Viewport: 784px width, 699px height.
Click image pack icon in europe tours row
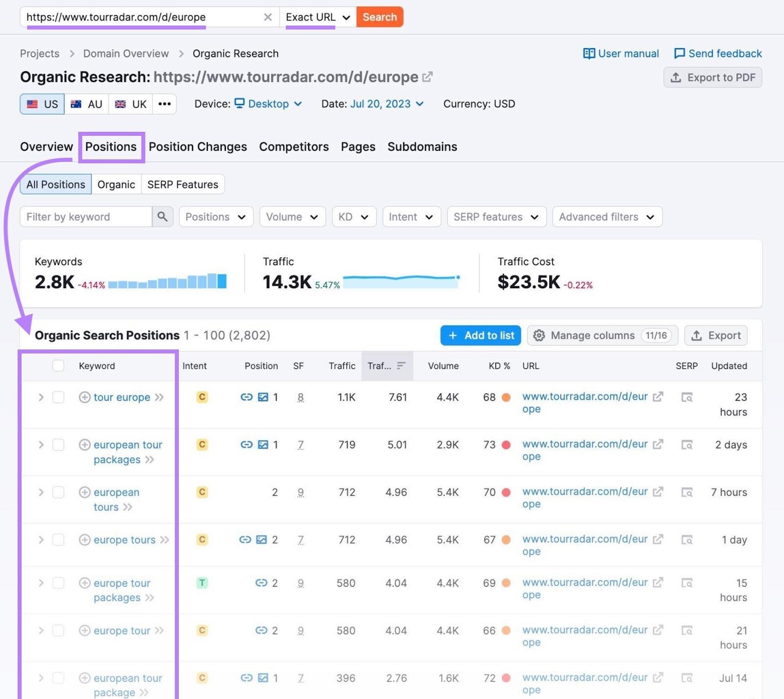point(262,540)
